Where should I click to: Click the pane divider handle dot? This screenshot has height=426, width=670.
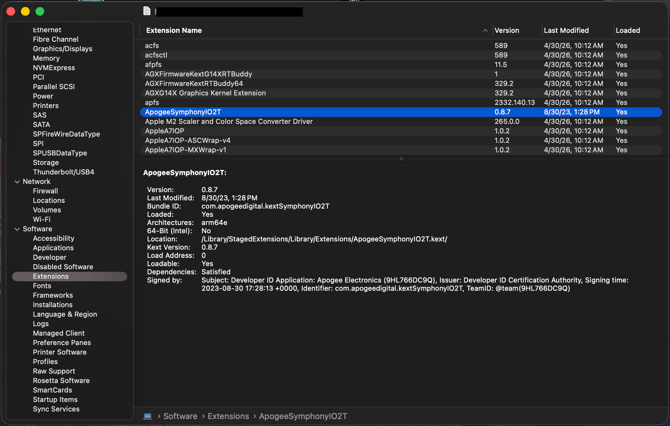(401, 159)
